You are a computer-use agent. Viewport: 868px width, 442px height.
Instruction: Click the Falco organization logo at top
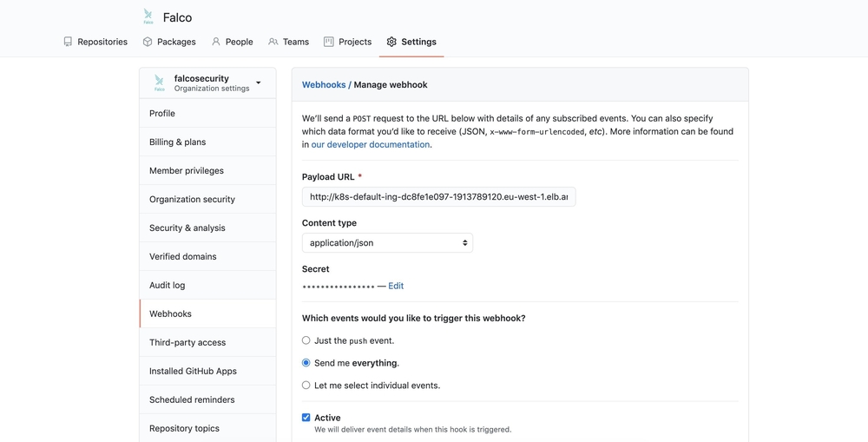coord(148,16)
